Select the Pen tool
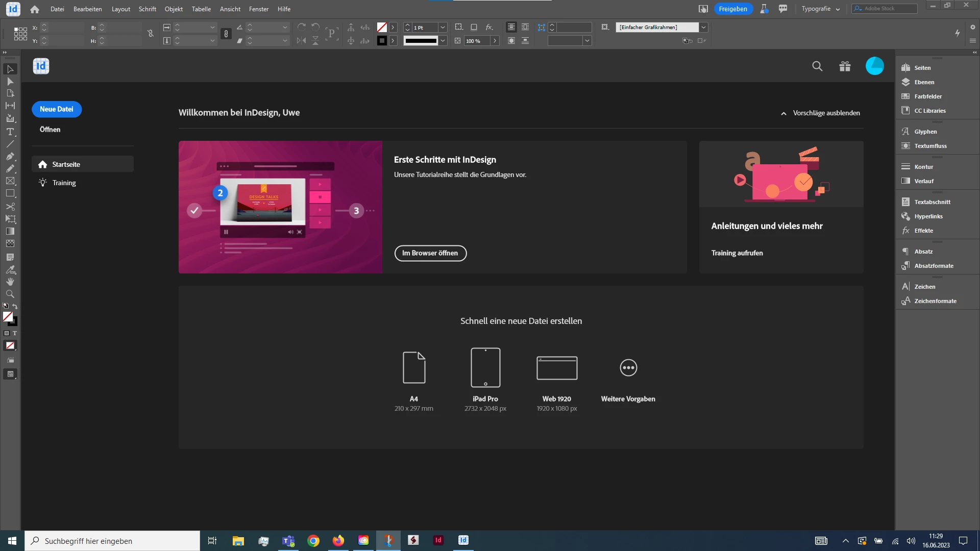The height and width of the screenshot is (551, 980). (x=10, y=156)
